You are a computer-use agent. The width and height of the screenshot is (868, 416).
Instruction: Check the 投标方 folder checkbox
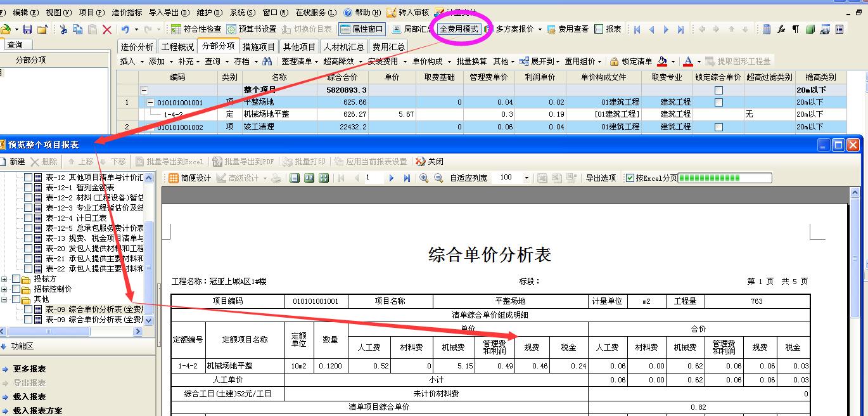pos(16,279)
